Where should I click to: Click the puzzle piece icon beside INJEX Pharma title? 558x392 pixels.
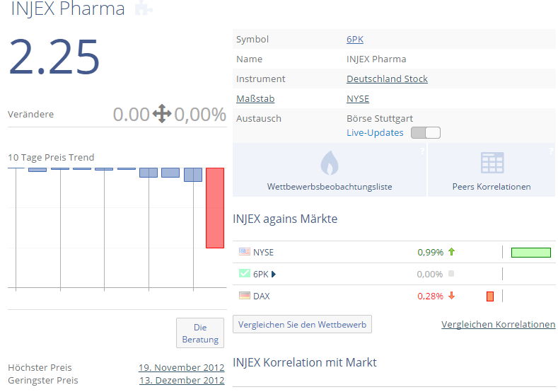(143, 8)
